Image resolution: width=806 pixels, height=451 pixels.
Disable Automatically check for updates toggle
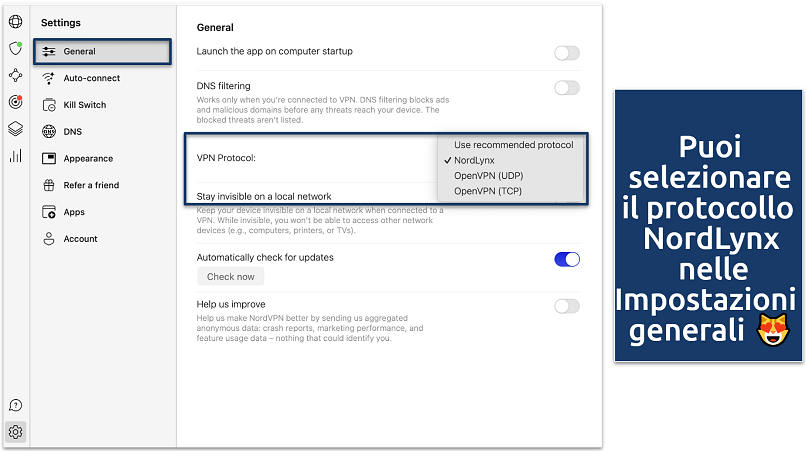point(566,260)
